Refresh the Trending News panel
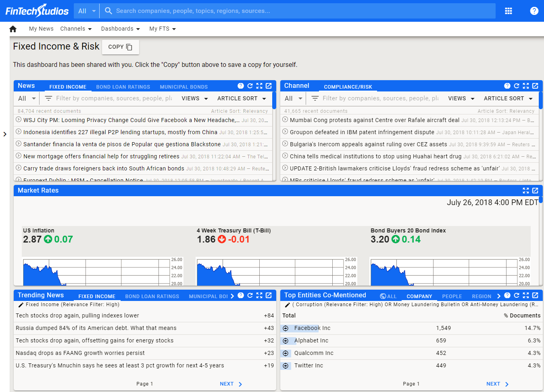544x392 pixels. (x=250, y=295)
